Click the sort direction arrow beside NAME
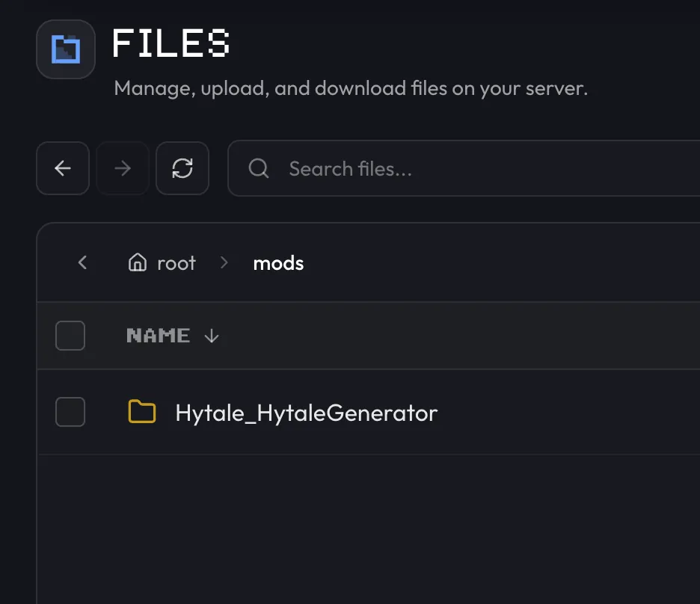 click(211, 336)
